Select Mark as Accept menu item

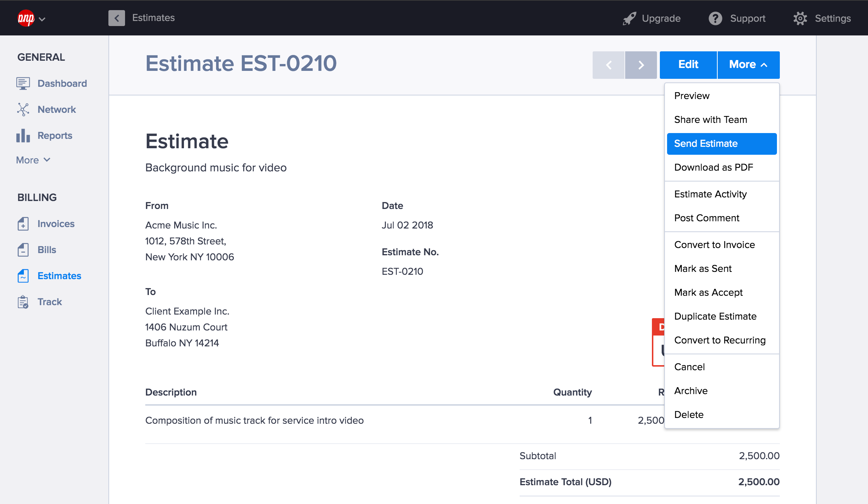click(x=708, y=292)
